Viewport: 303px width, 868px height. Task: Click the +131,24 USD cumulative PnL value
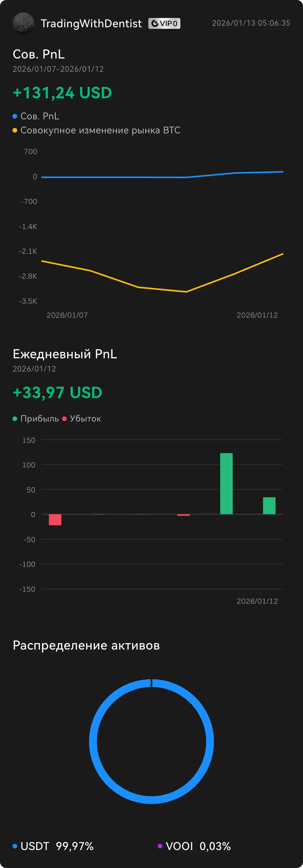[62, 93]
